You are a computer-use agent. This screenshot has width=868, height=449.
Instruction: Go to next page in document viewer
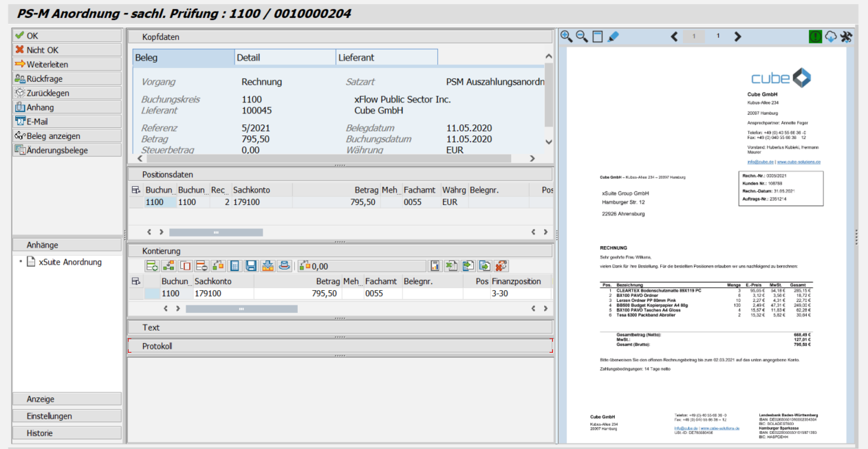click(x=738, y=36)
